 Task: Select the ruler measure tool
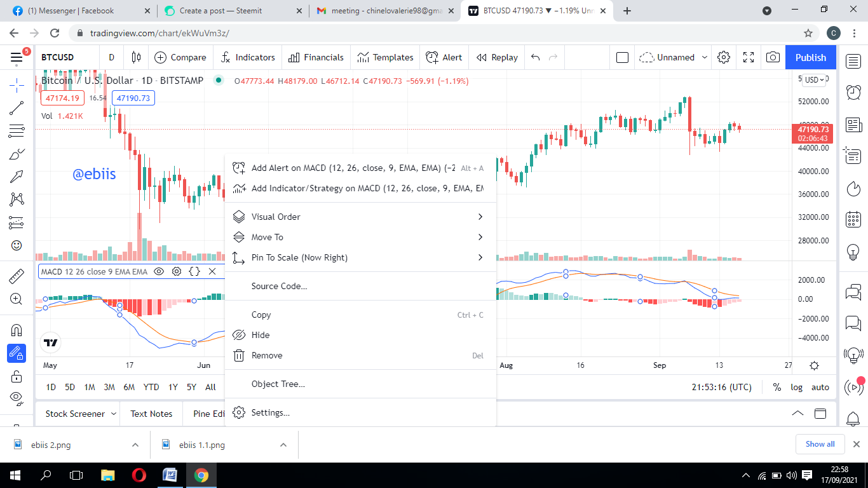click(x=17, y=276)
